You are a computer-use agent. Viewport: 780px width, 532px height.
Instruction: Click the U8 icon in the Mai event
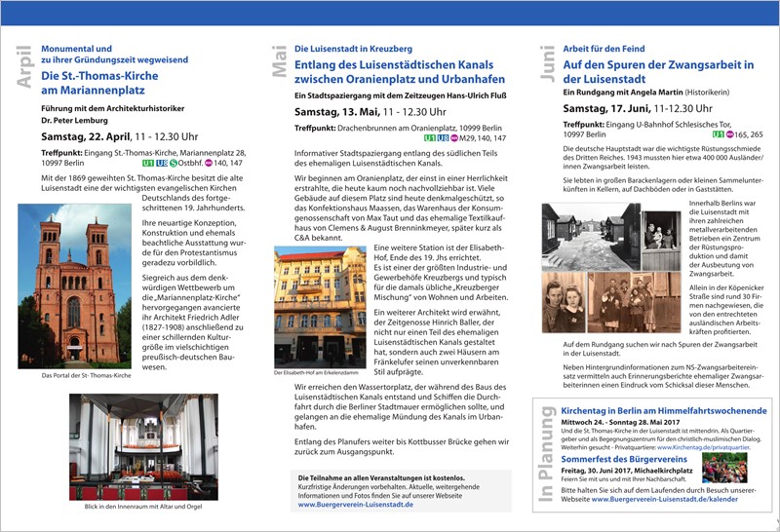[x=445, y=137]
